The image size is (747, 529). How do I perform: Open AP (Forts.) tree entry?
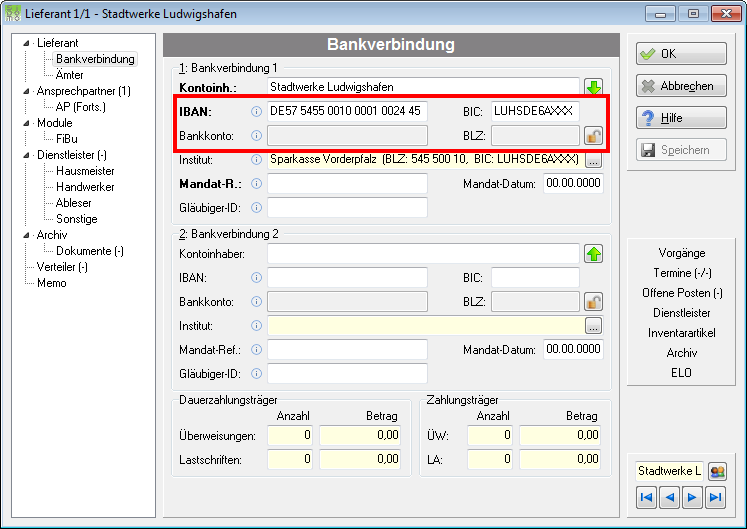point(81,107)
